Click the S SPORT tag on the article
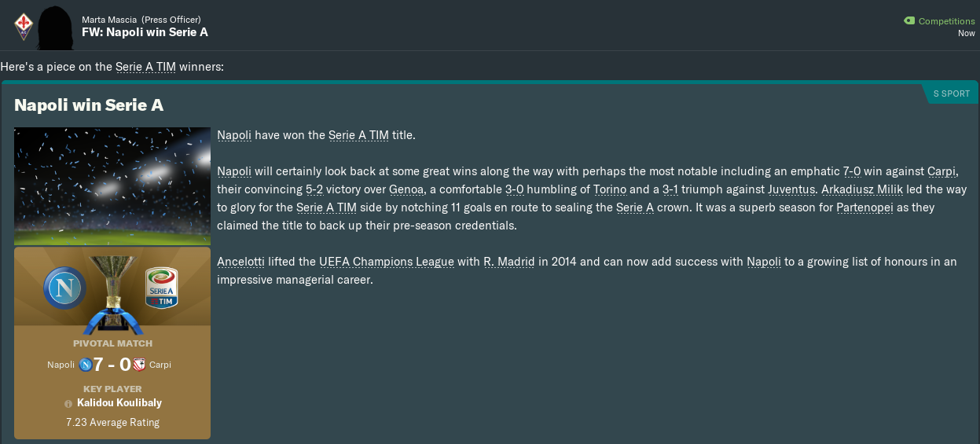This screenshot has width=980, height=444. [x=951, y=94]
